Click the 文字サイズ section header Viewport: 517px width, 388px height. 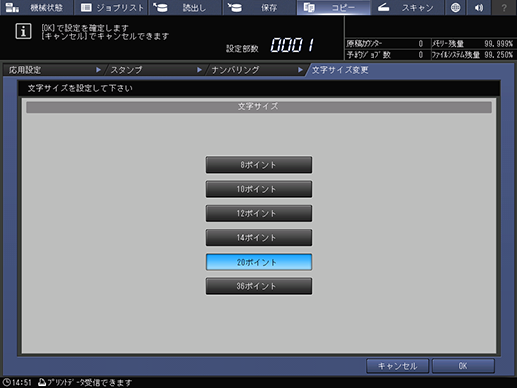click(x=259, y=107)
